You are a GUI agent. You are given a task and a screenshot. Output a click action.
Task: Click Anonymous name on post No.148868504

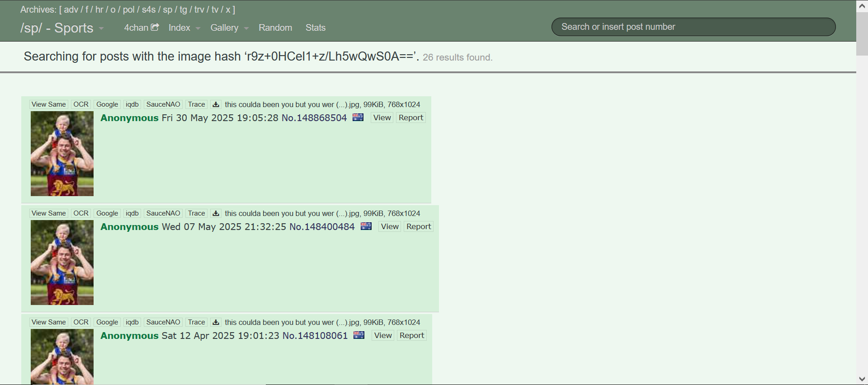click(129, 117)
